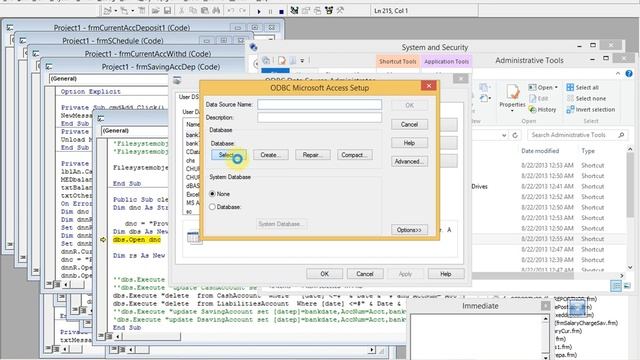Click the Compact... database button
This screenshot has height=360, width=640.
[354, 155]
